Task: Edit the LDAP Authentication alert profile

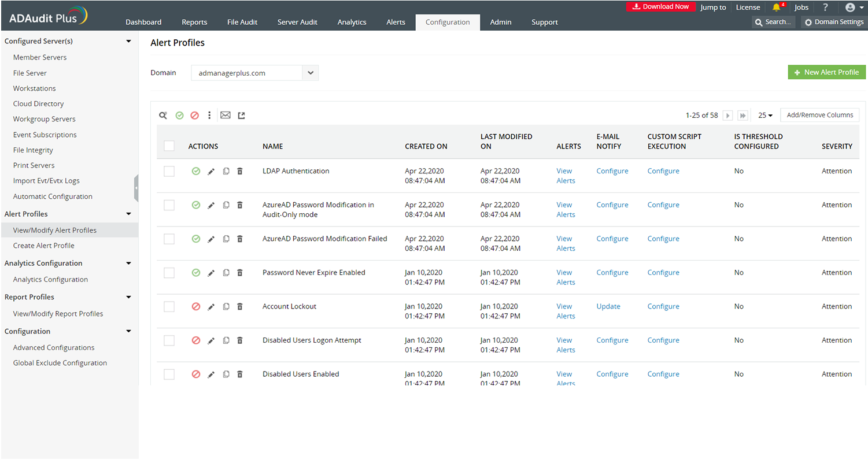Action: [211, 172]
